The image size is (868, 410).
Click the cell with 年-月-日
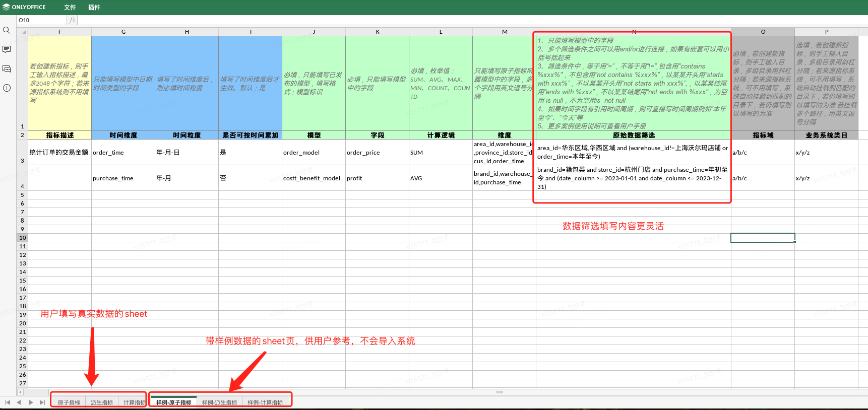tap(187, 152)
